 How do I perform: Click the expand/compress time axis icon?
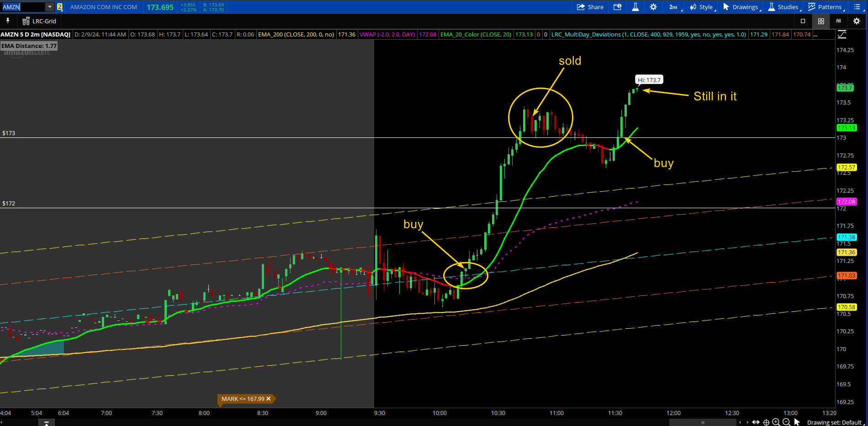pyautogui.click(x=756, y=422)
